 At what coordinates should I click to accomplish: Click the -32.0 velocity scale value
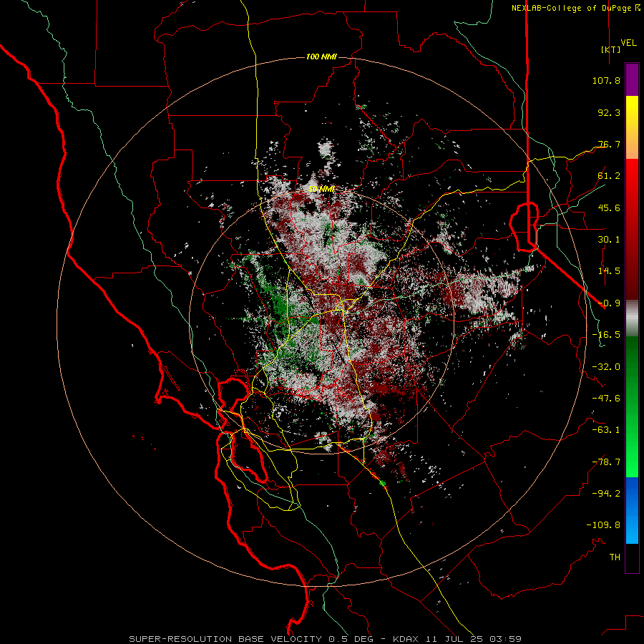(606, 367)
